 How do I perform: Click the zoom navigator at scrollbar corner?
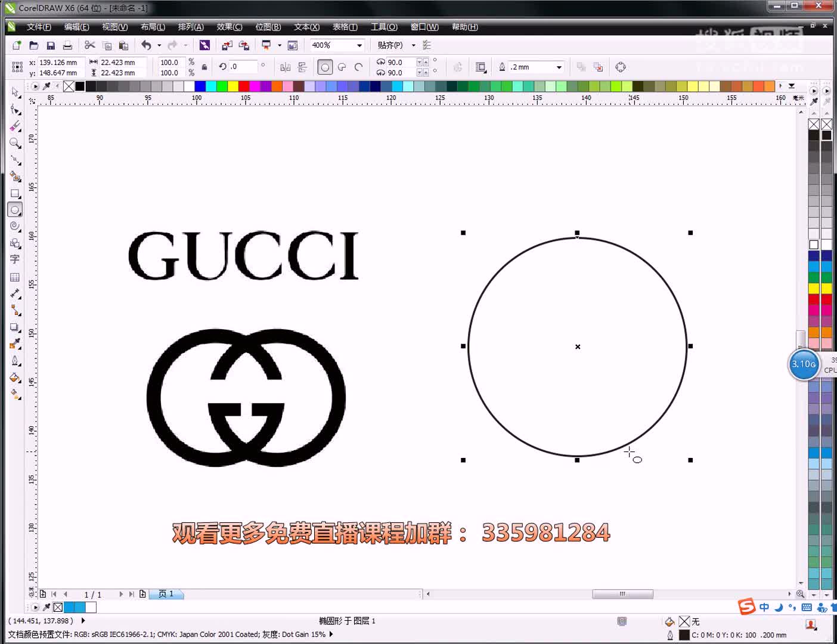pyautogui.click(x=801, y=594)
